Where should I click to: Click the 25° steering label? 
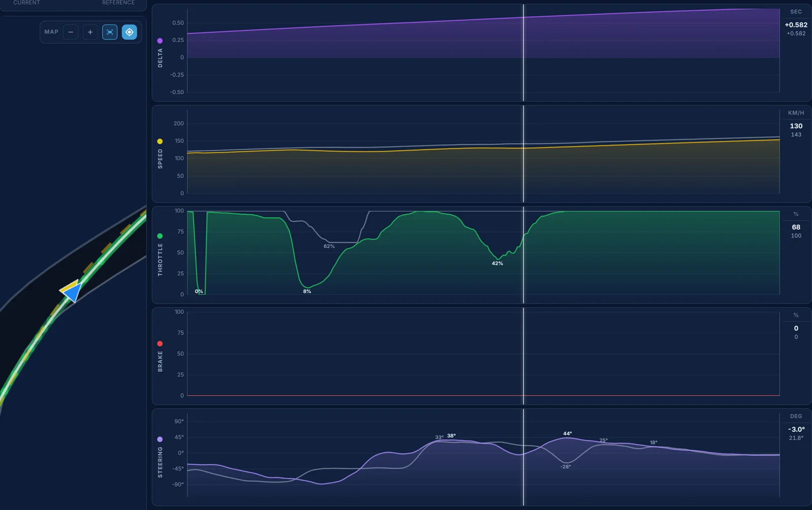tap(603, 440)
